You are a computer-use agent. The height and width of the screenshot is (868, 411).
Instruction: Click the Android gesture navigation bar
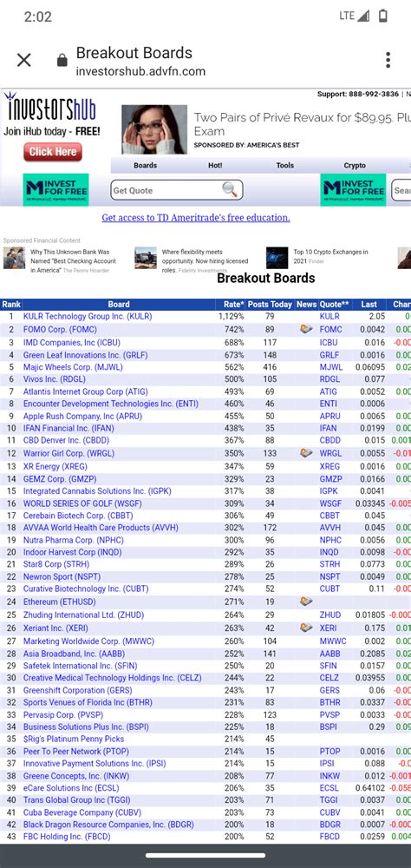[x=205, y=856]
